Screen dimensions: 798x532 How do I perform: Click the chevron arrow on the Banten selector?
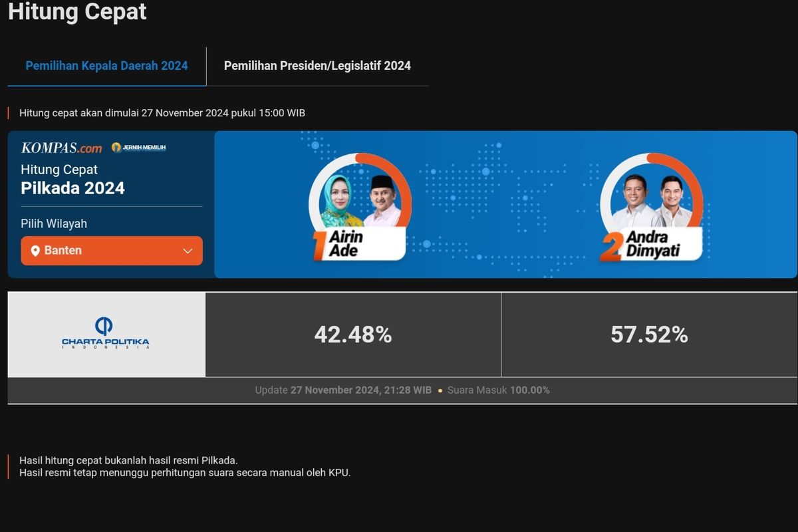click(188, 250)
